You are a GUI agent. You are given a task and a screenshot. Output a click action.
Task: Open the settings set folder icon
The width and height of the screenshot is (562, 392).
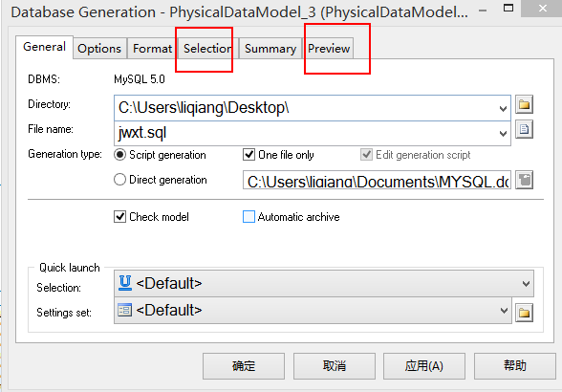[x=524, y=313]
